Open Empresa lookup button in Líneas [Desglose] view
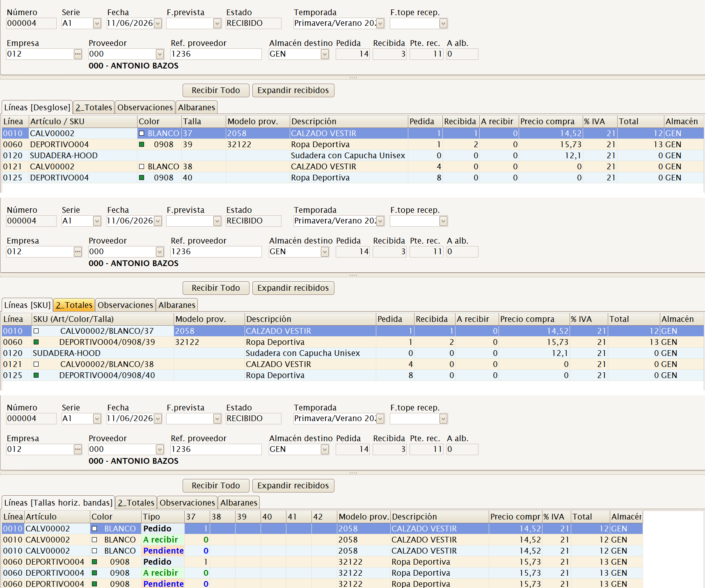The image size is (705, 588). tap(78, 54)
